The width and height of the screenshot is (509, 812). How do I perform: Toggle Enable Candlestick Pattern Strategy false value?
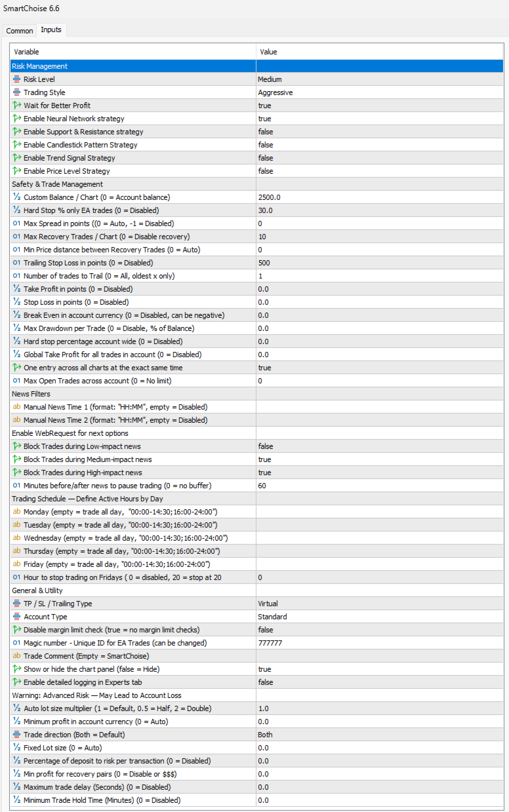[380, 145]
